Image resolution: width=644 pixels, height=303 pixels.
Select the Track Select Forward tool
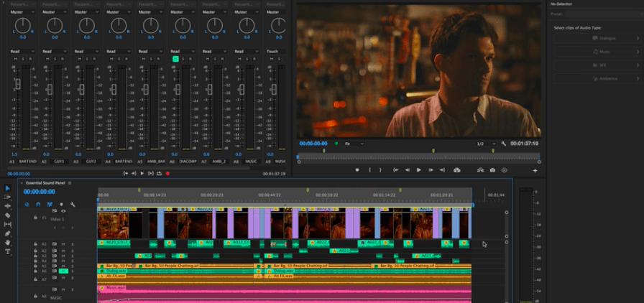click(8, 197)
